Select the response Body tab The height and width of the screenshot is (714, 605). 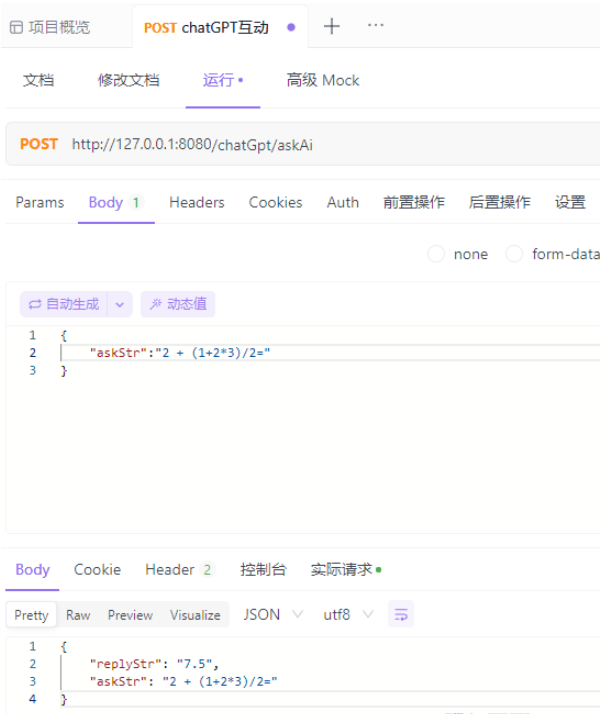(x=32, y=570)
